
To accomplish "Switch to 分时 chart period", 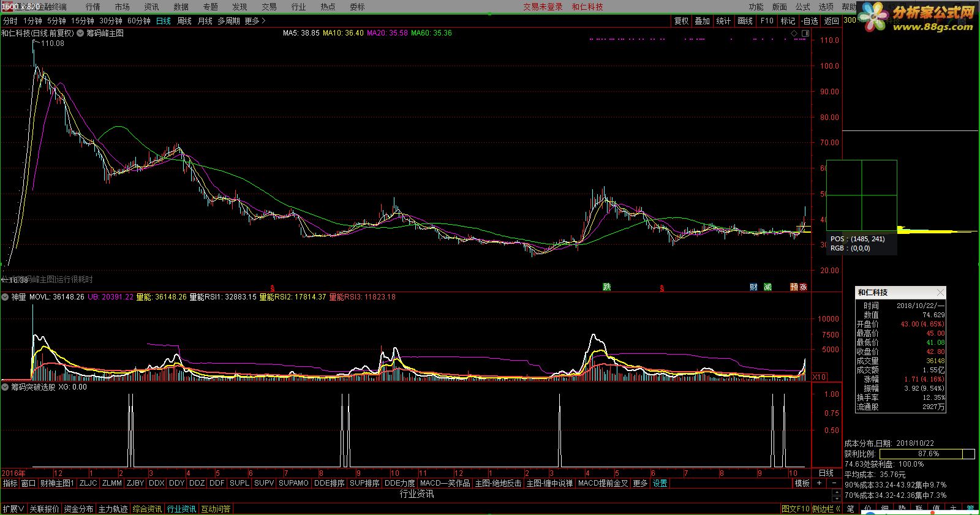I will click(10, 21).
